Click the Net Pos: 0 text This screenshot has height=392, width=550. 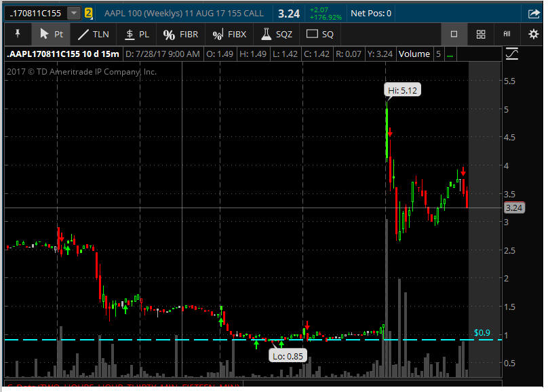[371, 14]
